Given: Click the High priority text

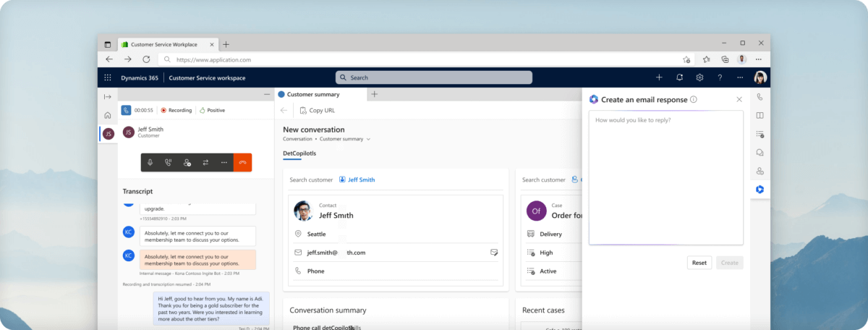Looking at the screenshot, I should point(546,253).
